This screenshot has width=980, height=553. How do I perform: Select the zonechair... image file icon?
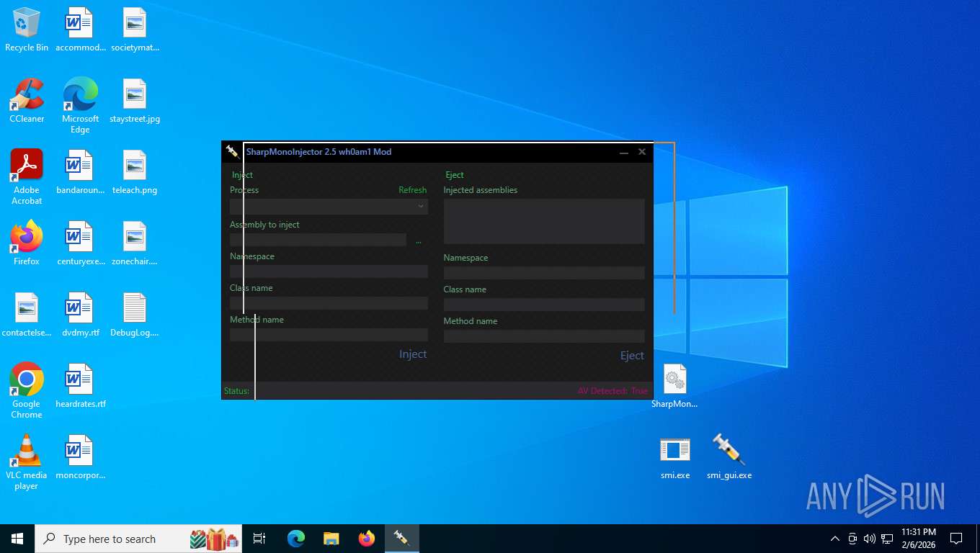135,244
